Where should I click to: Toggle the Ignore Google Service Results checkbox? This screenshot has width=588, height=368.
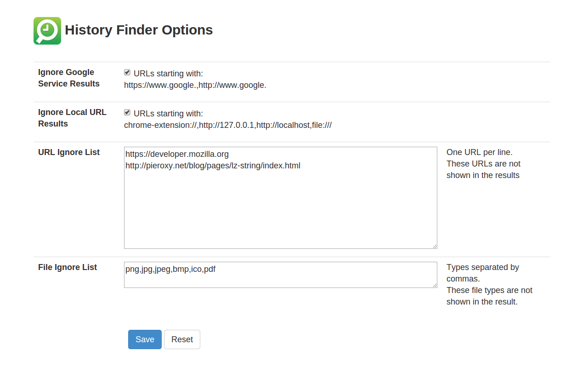[127, 72]
